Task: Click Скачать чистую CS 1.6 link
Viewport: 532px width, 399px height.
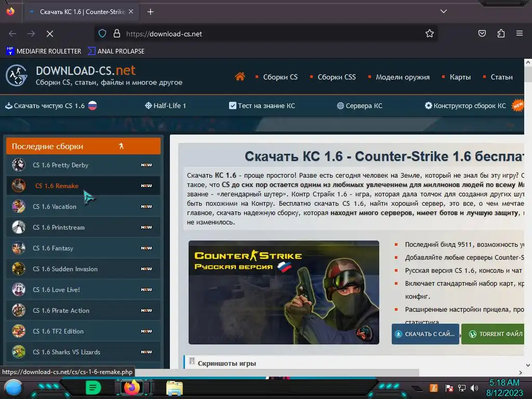Action: point(51,105)
